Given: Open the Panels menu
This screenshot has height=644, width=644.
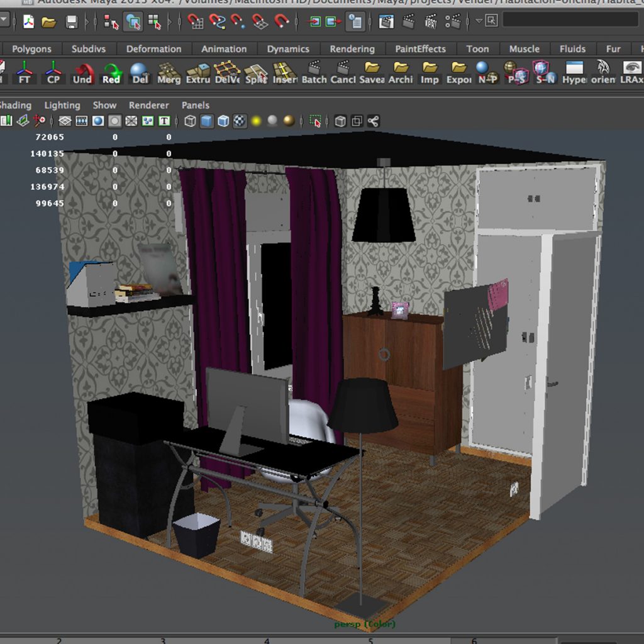Looking at the screenshot, I should point(195,105).
